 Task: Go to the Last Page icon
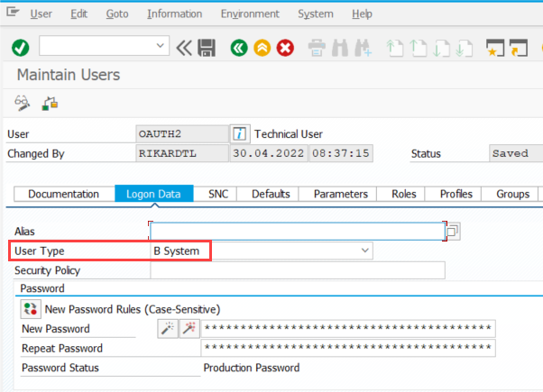click(464, 48)
